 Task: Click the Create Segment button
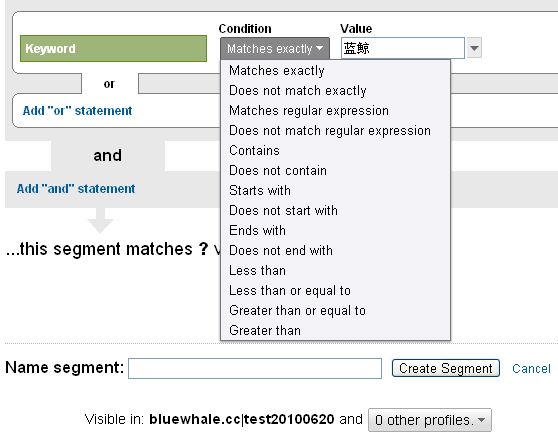[446, 368]
